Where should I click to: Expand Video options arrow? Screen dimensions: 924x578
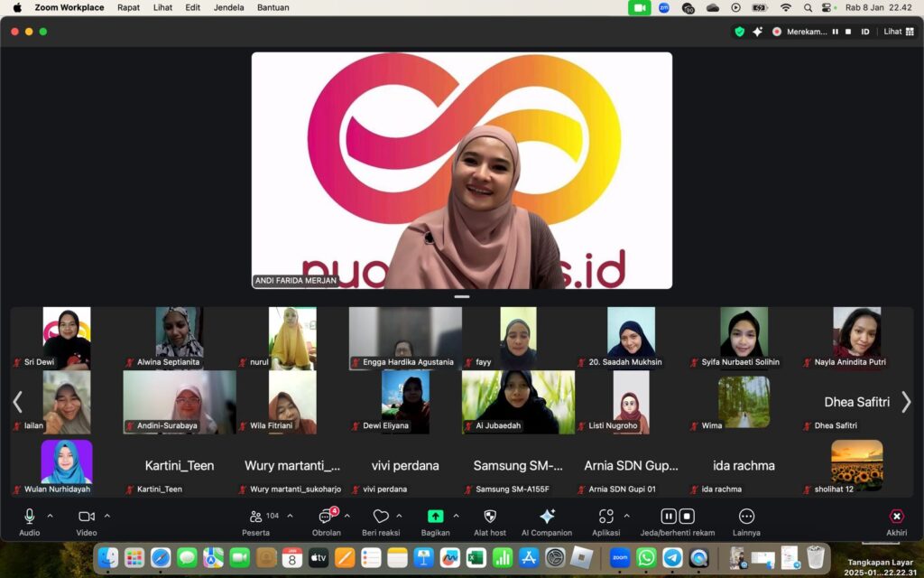(107, 516)
